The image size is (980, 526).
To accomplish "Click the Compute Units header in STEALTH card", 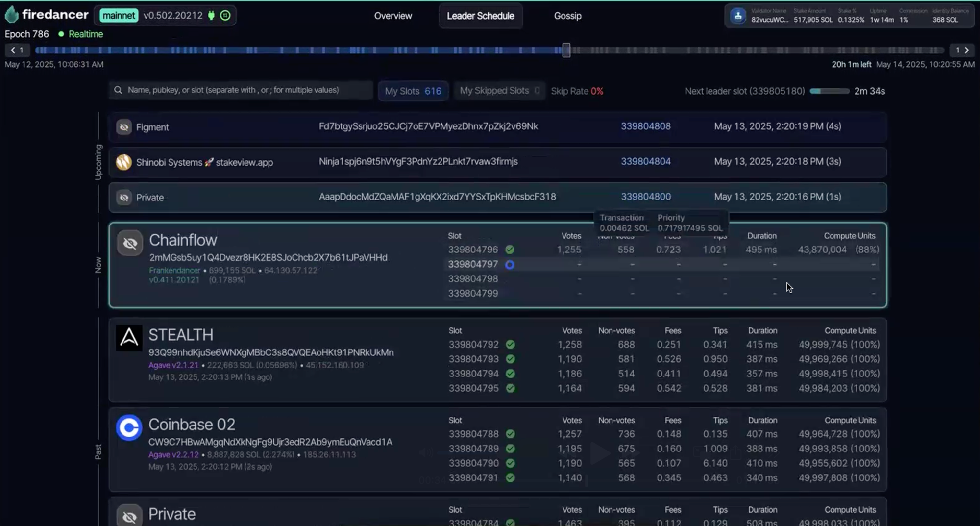I will (x=850, y=331).
